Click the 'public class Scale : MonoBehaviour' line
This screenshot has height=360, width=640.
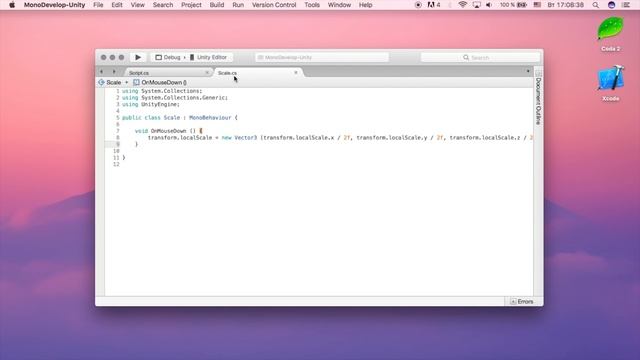(180, 118)
